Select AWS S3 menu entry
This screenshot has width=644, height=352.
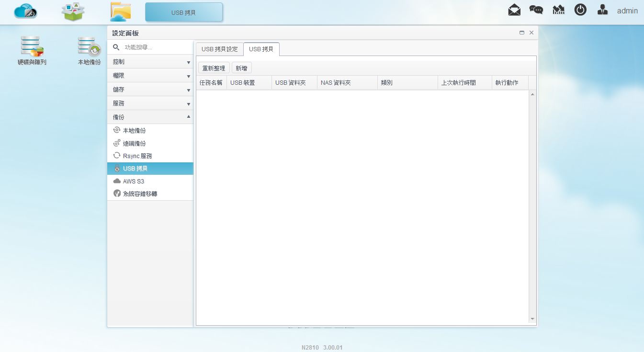[x=150, y=181]
